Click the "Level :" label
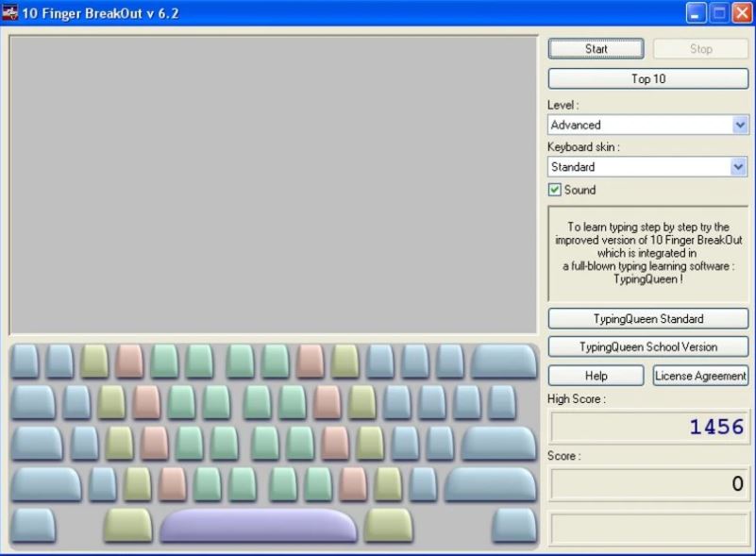 [563, 105]
